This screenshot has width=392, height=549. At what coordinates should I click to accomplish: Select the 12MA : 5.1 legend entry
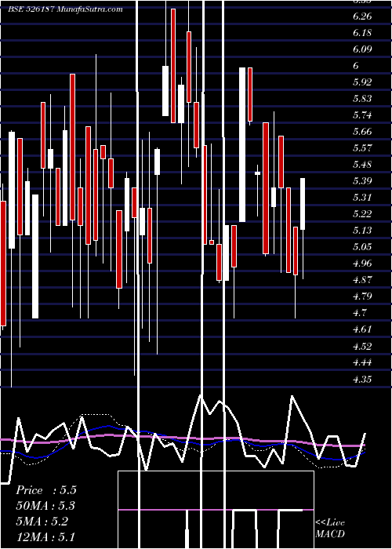[45, 536]
